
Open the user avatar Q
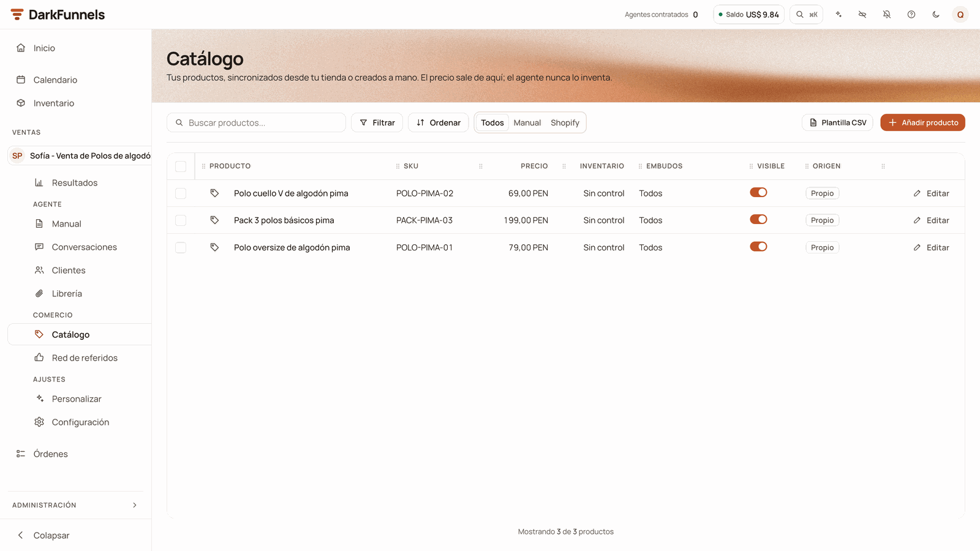[960, 14]
